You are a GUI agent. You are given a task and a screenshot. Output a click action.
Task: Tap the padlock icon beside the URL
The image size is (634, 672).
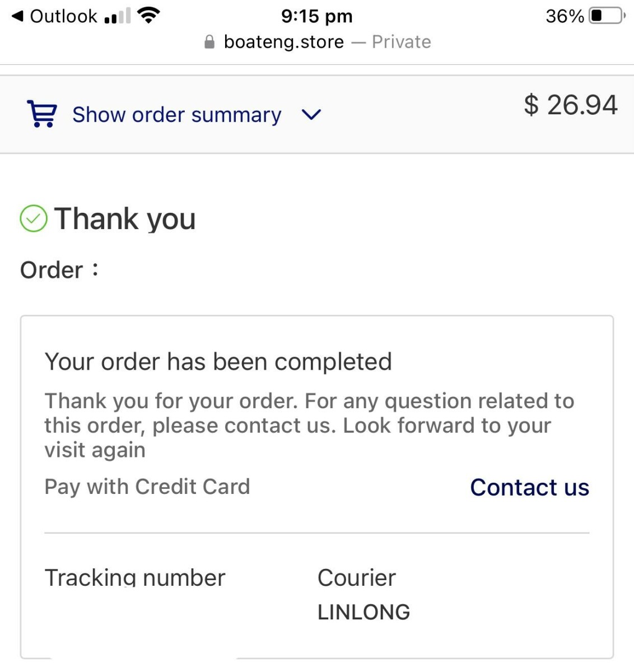tap(209, 42)
